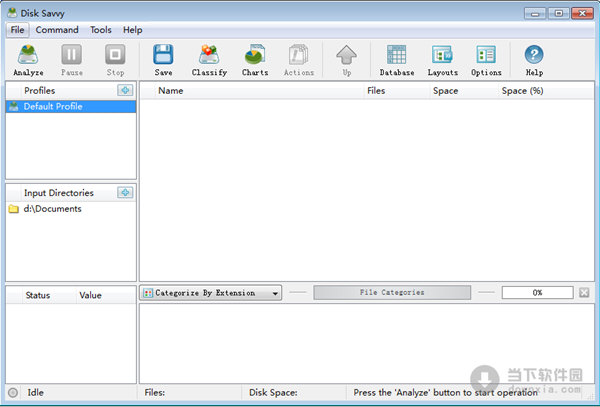600x407 pixels.
Task: Click the Idle status bar text
Action: [36, 392]
